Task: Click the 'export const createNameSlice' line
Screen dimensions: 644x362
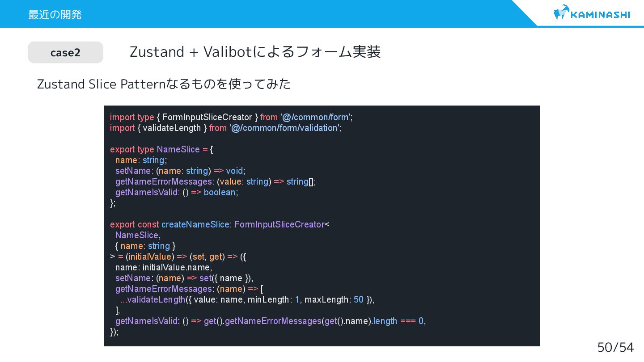Action: coord(220,224)
